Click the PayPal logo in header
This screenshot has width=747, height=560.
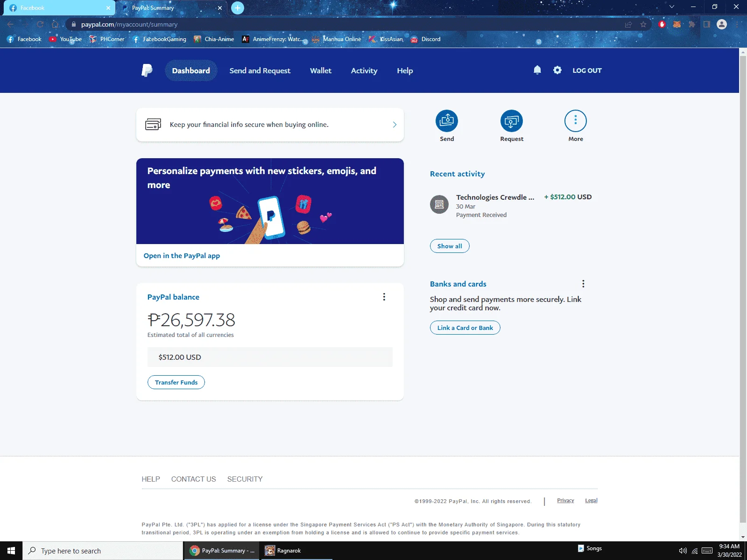[147, 70]
